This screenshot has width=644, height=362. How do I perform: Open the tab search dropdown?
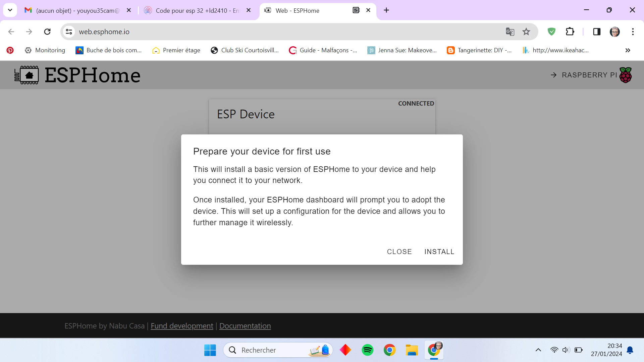[10, 10]
